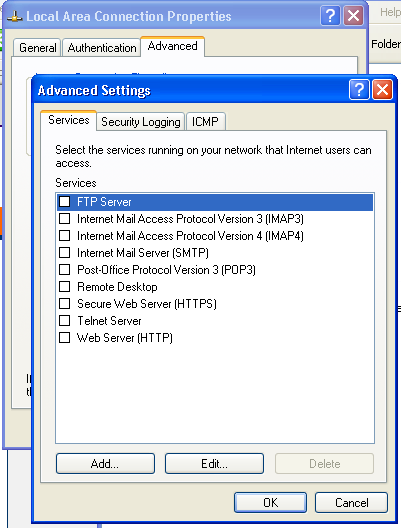Close the Local Area Connection Properties window
401x530 pixels.
pyautogui.click(x=353, y=16)
